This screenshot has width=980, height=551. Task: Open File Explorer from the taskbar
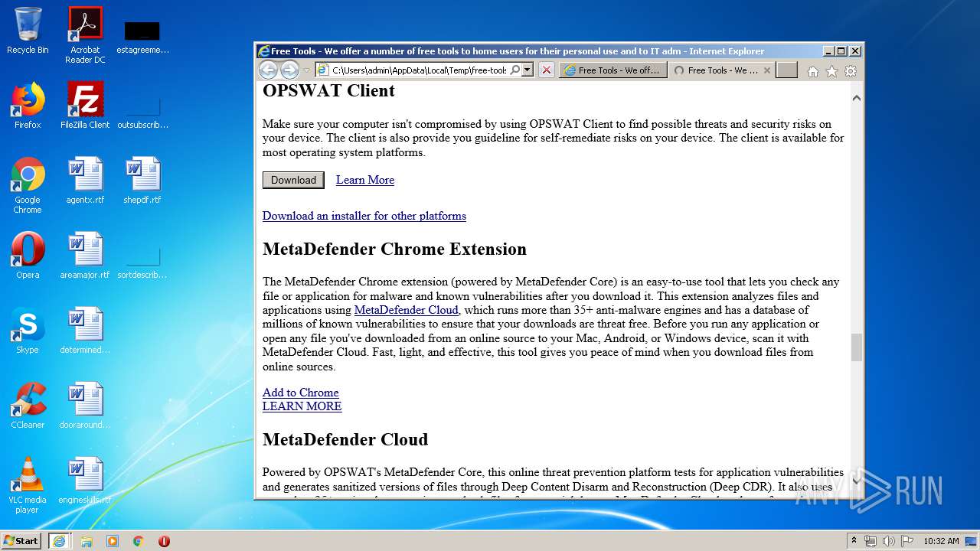87,541
